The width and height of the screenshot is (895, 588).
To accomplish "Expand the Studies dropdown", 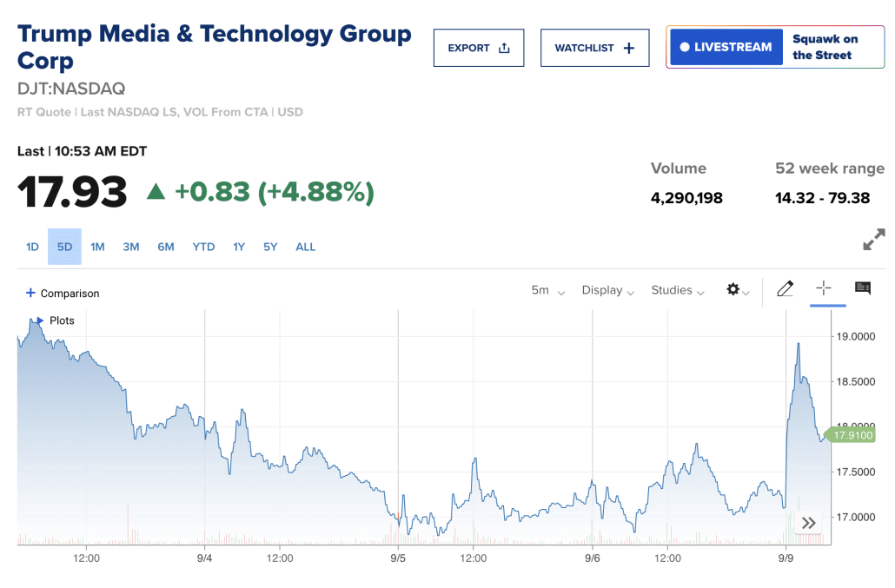I will [x=677, y=290].
